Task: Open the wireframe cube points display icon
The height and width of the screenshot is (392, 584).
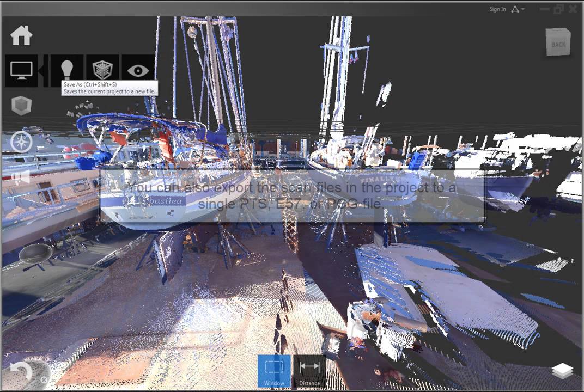Action: coord(102,71)
